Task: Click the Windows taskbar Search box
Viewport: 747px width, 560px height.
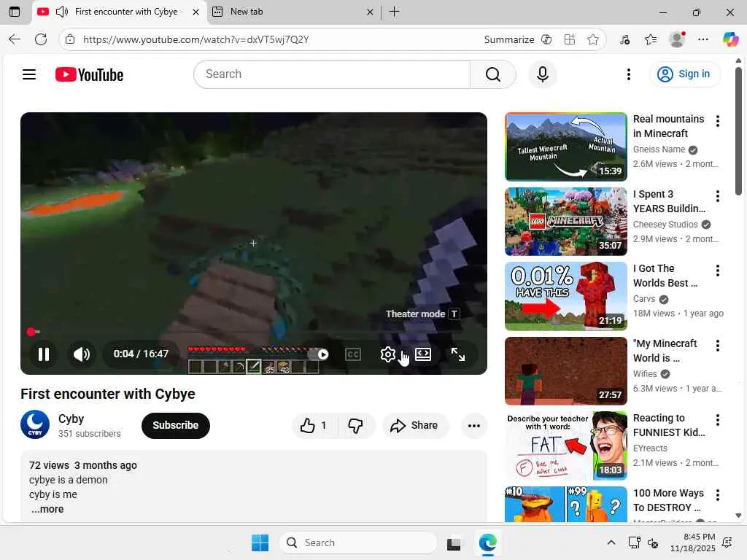Action: pyautogui.click(x=357, y=542)
